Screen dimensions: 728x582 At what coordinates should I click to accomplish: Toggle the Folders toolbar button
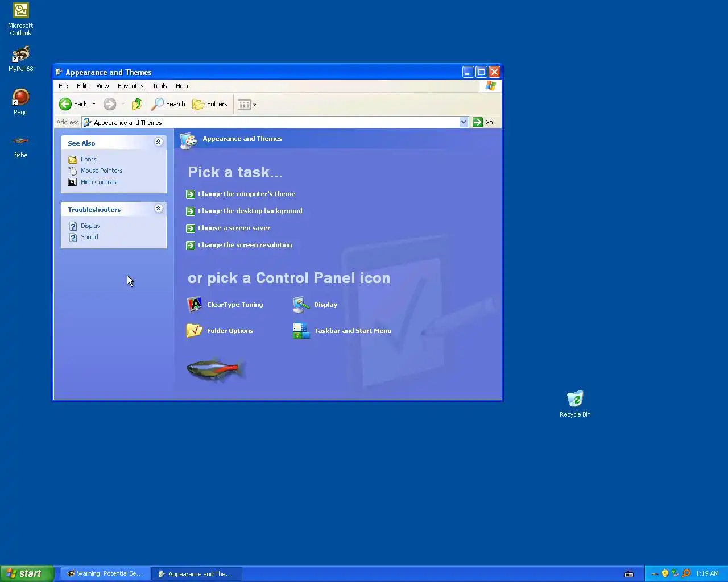point(210,104)
